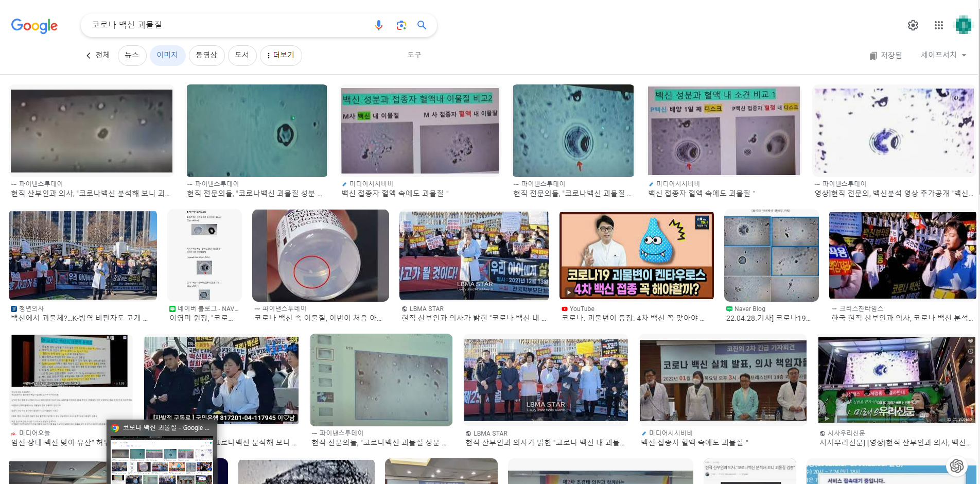Click the magnifier search button
Image resolution: width=980 pixels, height=484 pixels.
[422, 25]
